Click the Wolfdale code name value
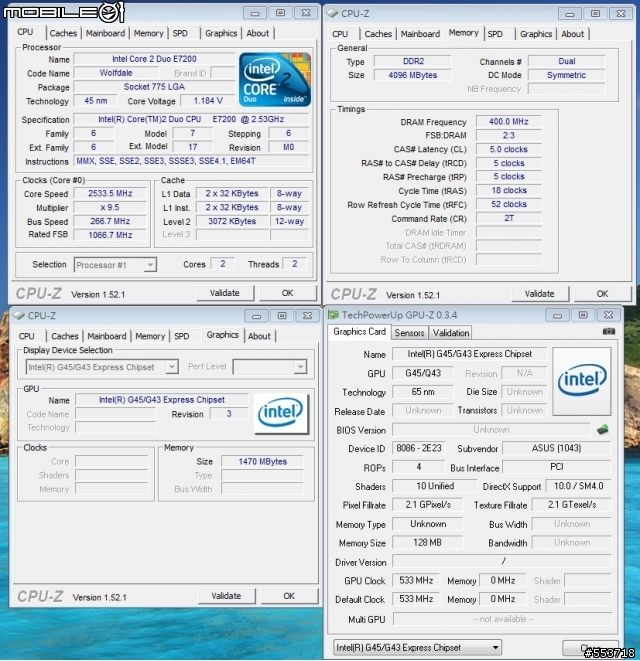This screenshot has width=640, height=661. [x=116, y=73]
